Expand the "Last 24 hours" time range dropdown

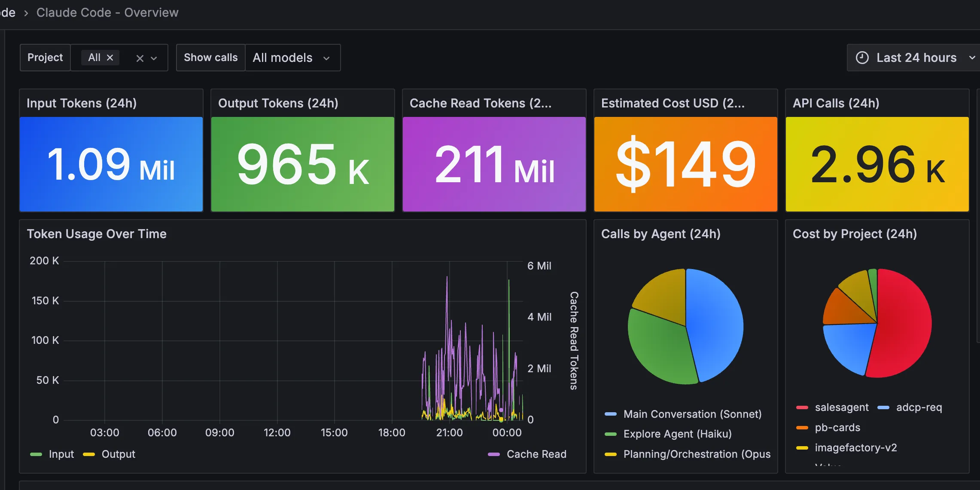tap(973, 57)
